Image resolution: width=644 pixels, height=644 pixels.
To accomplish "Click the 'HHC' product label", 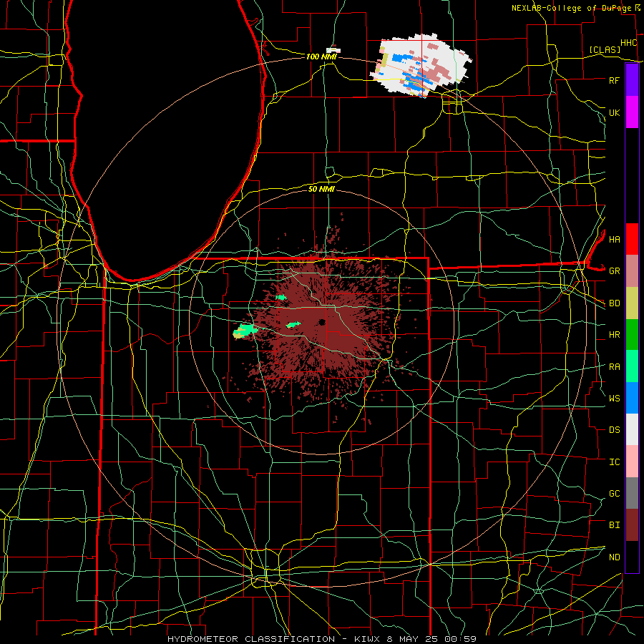I will pyautogui.click(x=628, y=43).
